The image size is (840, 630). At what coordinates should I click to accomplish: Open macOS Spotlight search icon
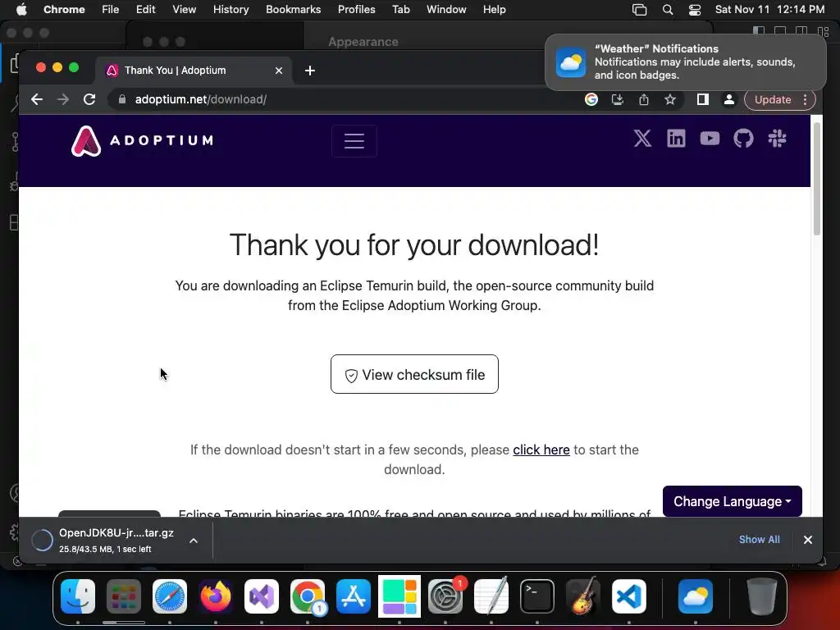pos(668,10)
